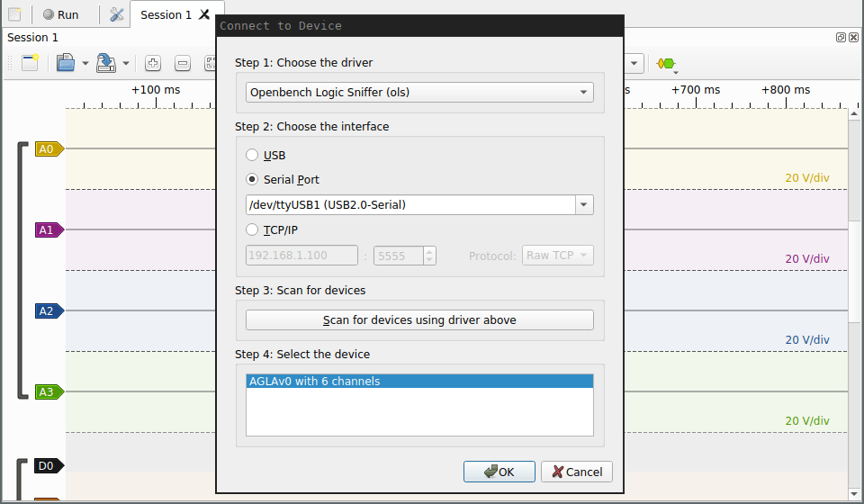Select the A0 channel label
This screenshot has height=504, width=864.
pyautogui.click(x=49, y=148)
